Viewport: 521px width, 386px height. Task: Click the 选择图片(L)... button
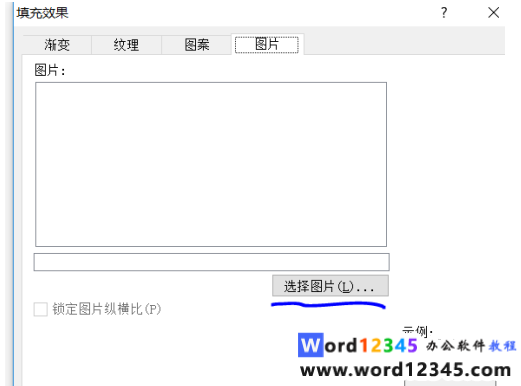pos(330,286)
